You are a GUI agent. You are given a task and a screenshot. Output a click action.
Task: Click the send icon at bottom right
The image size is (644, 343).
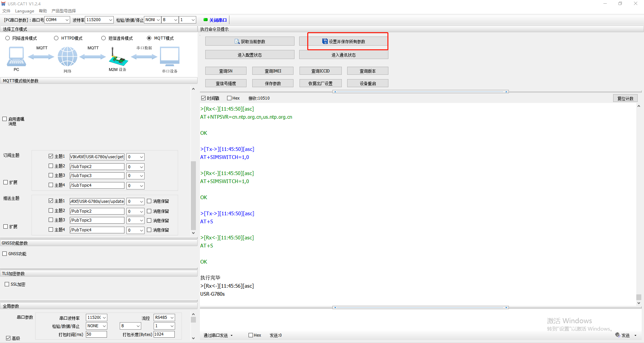click(x=618, y=335)
